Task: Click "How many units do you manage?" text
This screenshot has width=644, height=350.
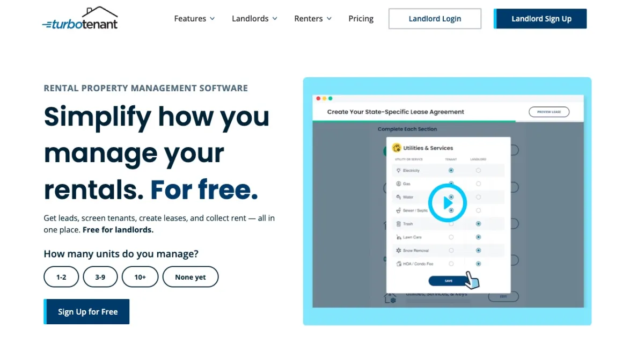Action: pos(121,254)
